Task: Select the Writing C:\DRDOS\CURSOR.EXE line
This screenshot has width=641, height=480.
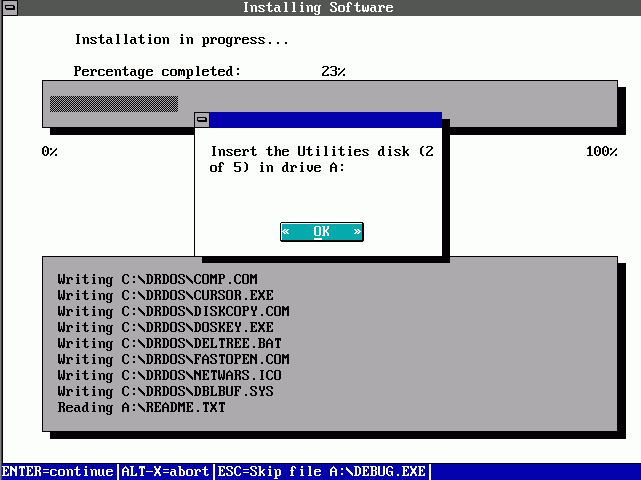Action: [x=166, y=296]
